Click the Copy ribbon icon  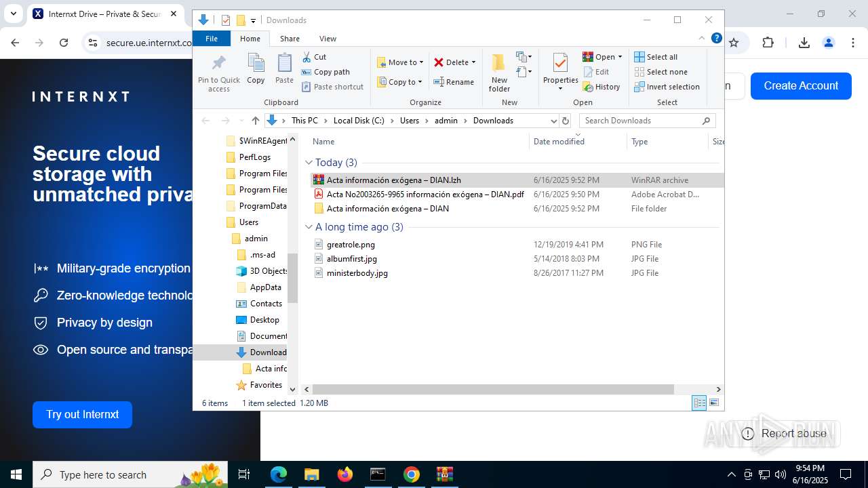[256, 69]
